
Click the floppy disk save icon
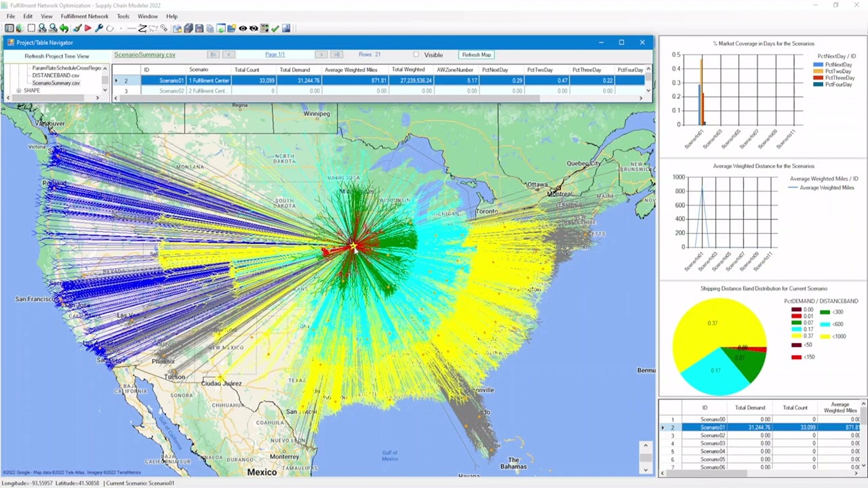199,28
